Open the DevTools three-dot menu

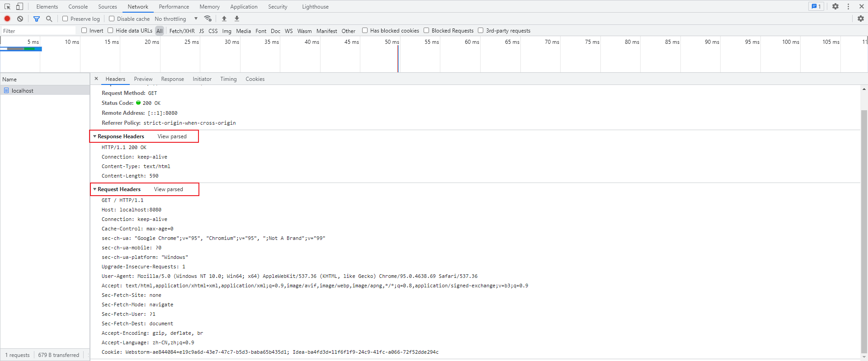[x=849, y=6]
